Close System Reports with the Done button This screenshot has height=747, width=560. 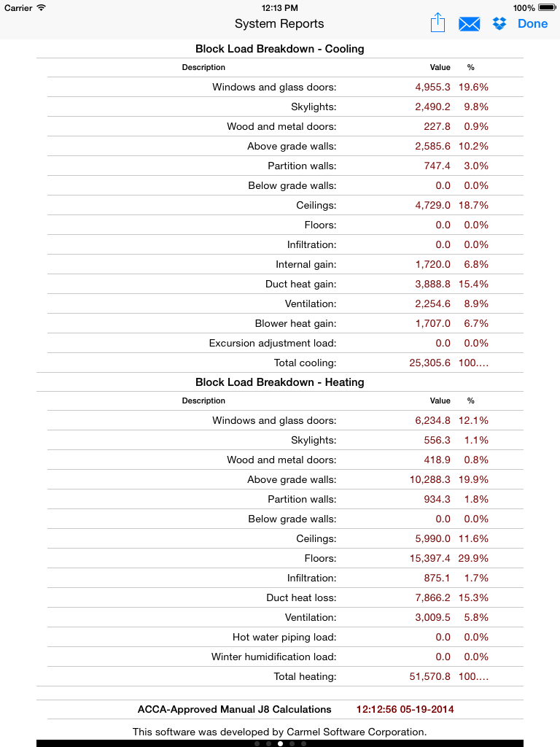point(532,24)
